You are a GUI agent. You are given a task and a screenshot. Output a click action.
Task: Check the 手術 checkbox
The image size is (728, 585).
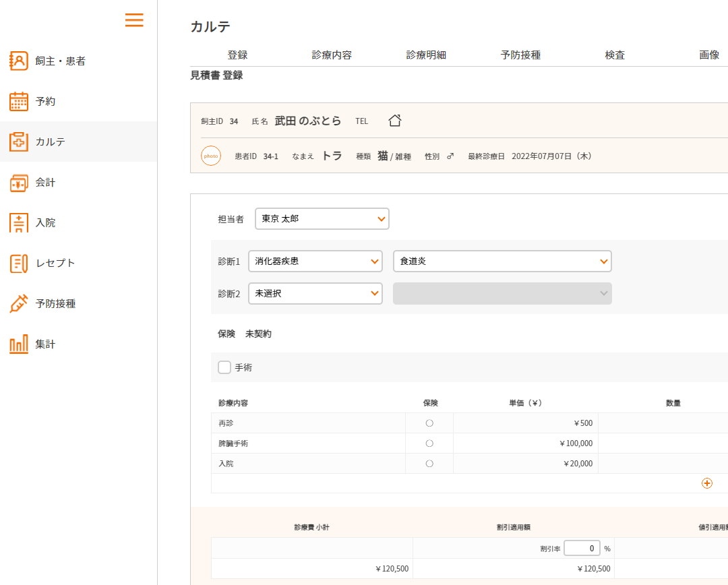coord(224,367)
